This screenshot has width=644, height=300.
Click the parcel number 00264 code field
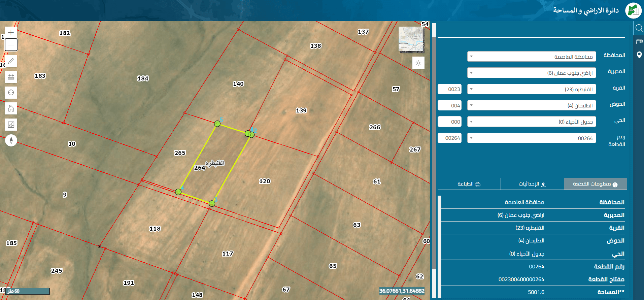(x=449, y=138)
